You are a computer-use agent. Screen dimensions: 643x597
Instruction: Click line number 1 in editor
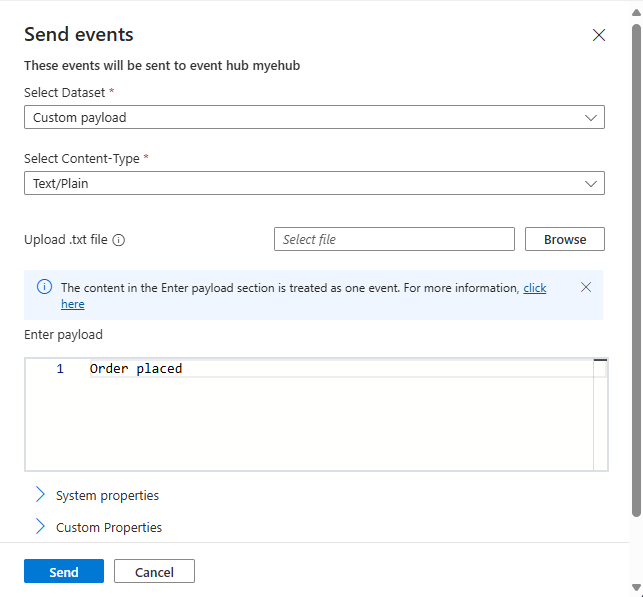point(60,369)
